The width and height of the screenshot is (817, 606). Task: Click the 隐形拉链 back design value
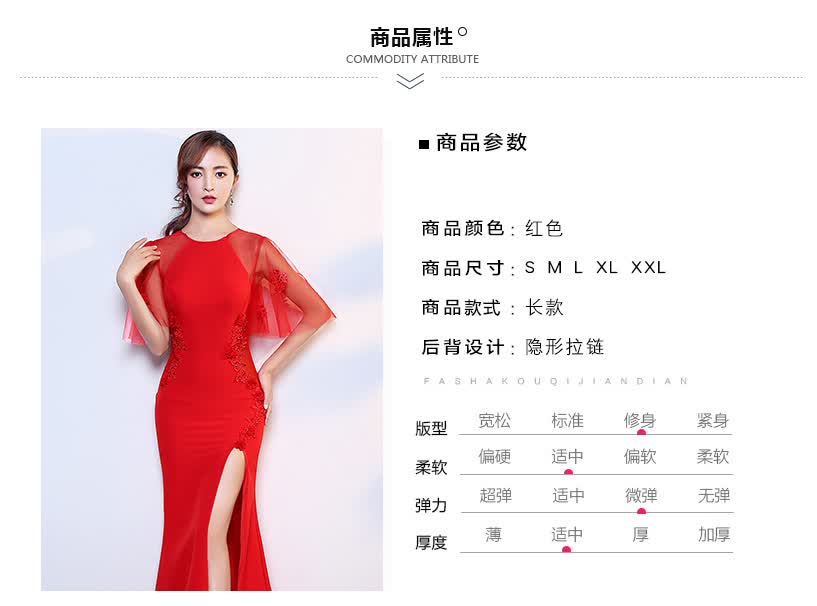[565, 347]
